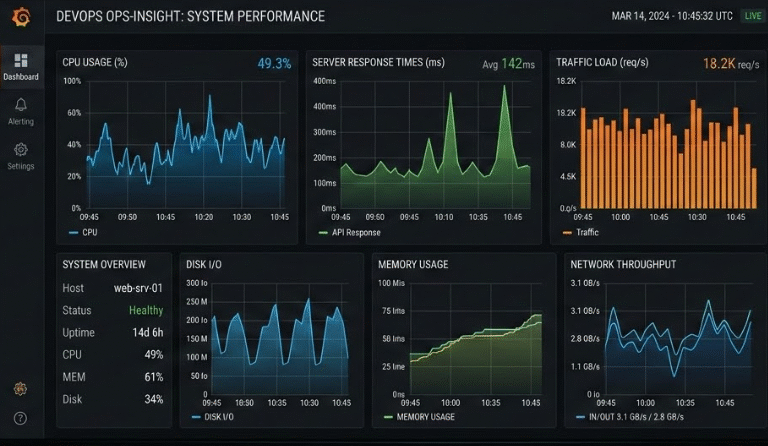Hide the DISK I/O legend series
The height and width of the screenshot is (446, 768).
[215, 416]
